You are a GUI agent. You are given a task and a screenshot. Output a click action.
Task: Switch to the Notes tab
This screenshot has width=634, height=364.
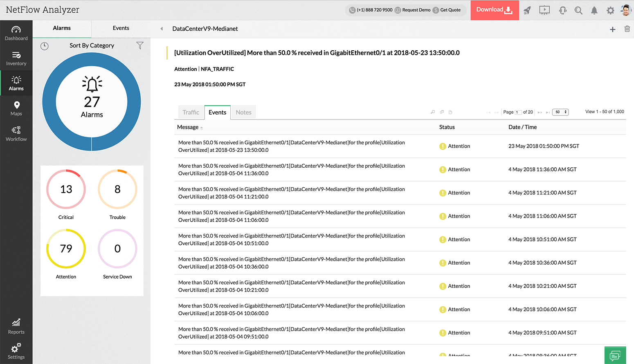pyautogui.click(x=243, y=112)
